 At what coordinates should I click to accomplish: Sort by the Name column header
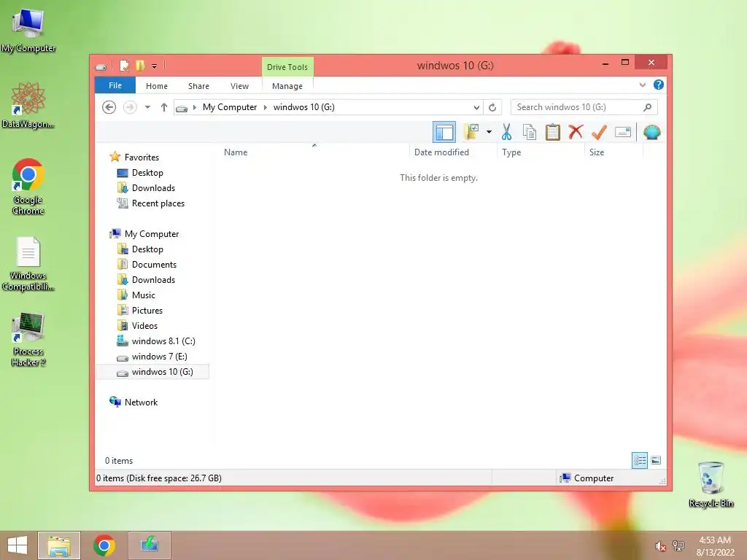tap(314, 152)
